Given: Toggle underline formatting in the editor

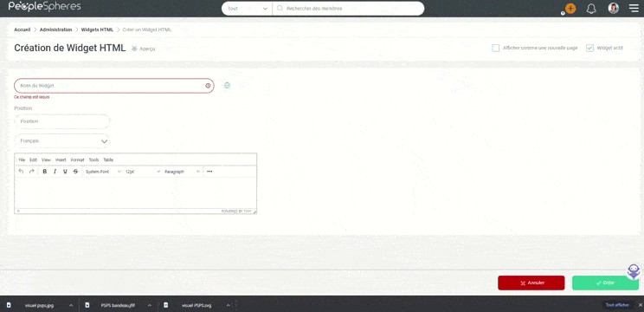Looking at the screenshot, I should [x=65, y=172].
